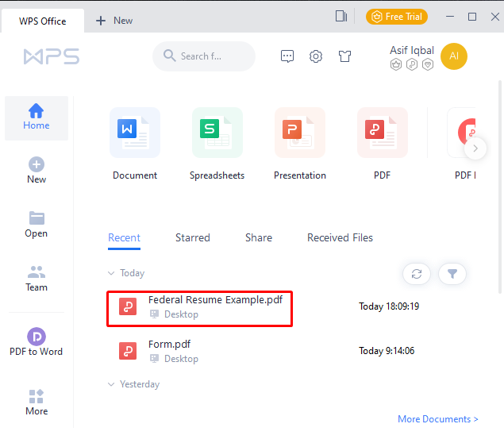504x443 pixels.
Task: Open the More Documents link
Action: [x=438, y=419]
